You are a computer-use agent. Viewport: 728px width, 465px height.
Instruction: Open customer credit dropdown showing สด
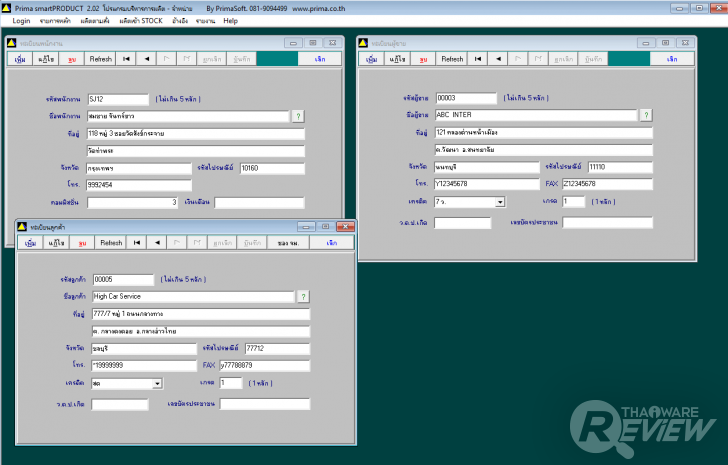click(x=157, y=383)
